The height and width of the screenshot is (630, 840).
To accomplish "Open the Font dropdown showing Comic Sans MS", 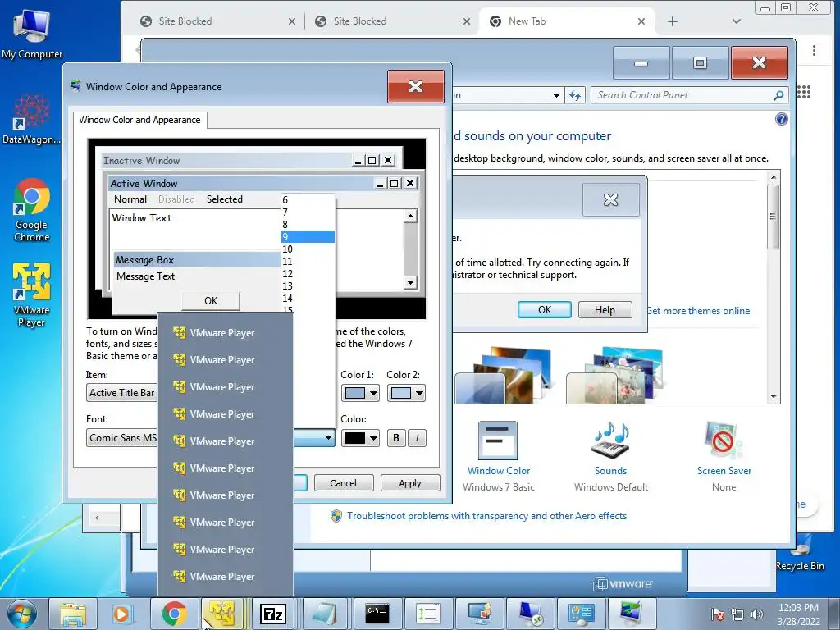I will [x=122, y=438].
